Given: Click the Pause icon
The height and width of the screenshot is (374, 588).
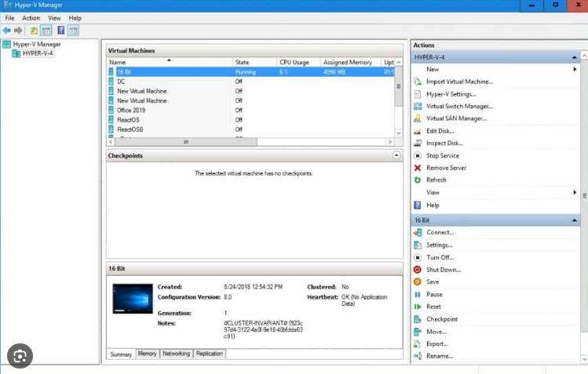Looking at the screenshot, I should (418, 294).
